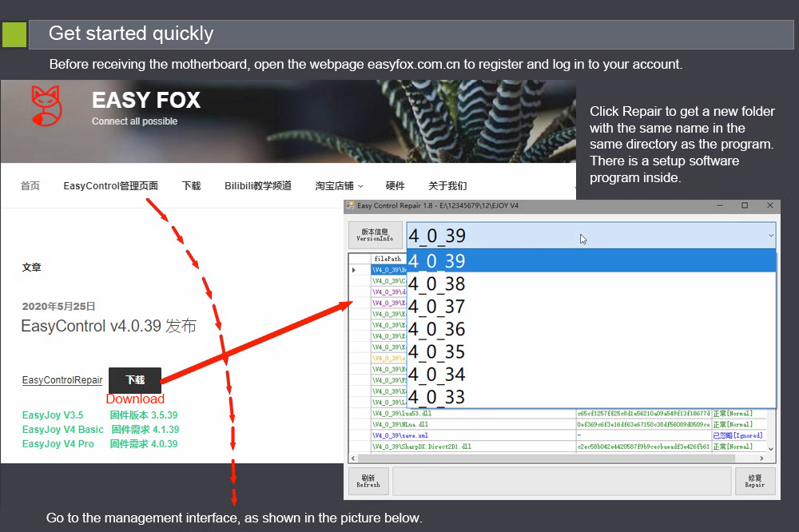Click the 修复 Repair button
The width and height of the screenshot is (799, 532).
[x=754, y=482]
